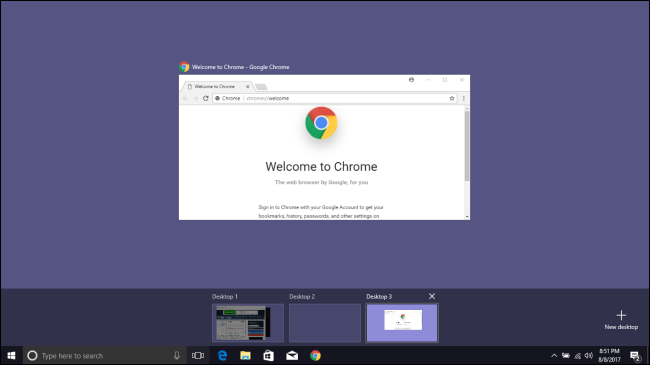Image resolution: width=650 pixels, height=365 pixels.
Task: Select the Desktop 3 thumbnail
Action: click(x=402, y=323)
